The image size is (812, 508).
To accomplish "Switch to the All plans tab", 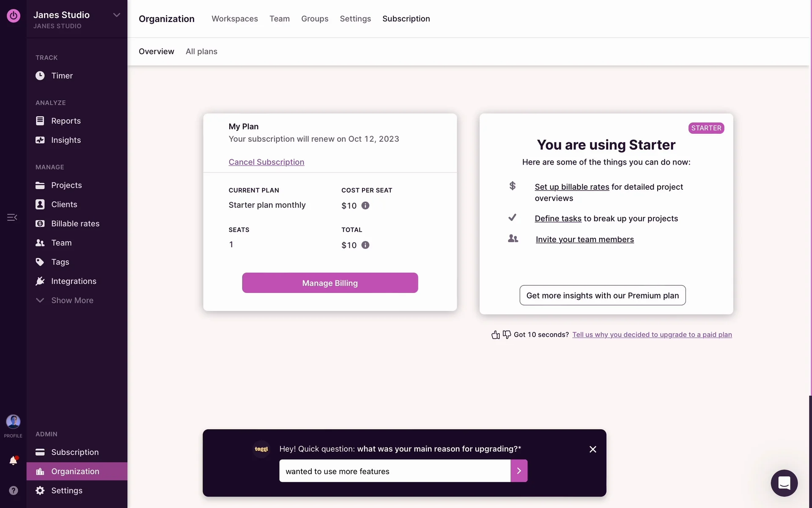I will coord(201,51).
